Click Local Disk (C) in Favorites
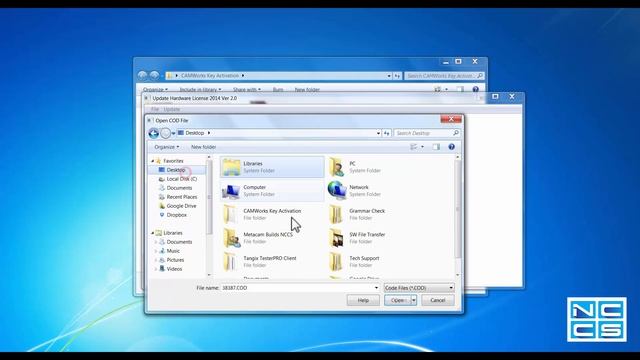 (182, 179)
